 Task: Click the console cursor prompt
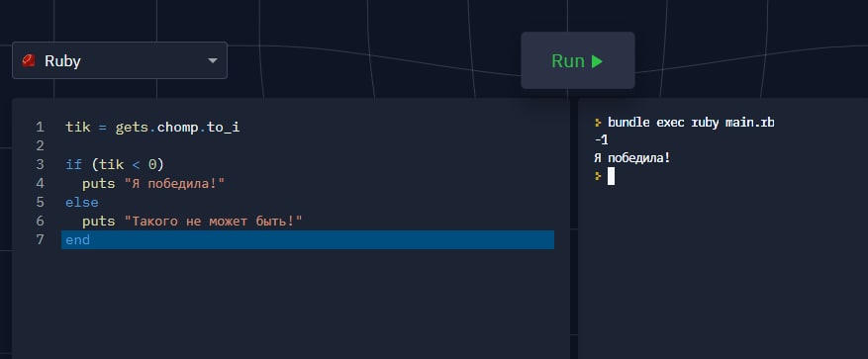pyautogui.click(x=611, y=176)
